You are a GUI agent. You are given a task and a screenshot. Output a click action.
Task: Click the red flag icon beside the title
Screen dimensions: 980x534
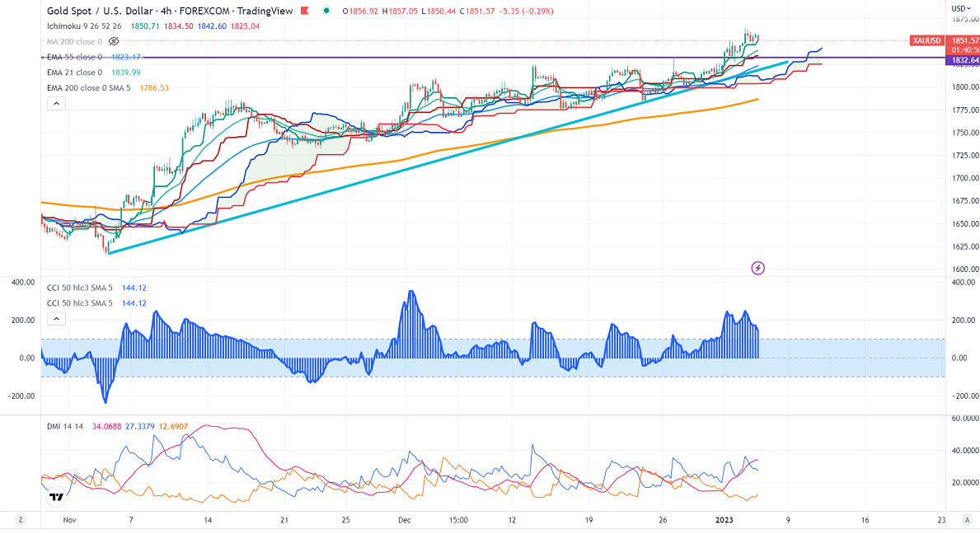(304, 11)
